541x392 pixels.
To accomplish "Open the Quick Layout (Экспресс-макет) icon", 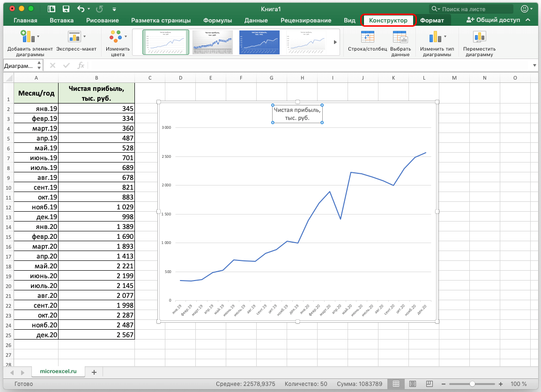I will pyautogui.click(x=74, y=37).
